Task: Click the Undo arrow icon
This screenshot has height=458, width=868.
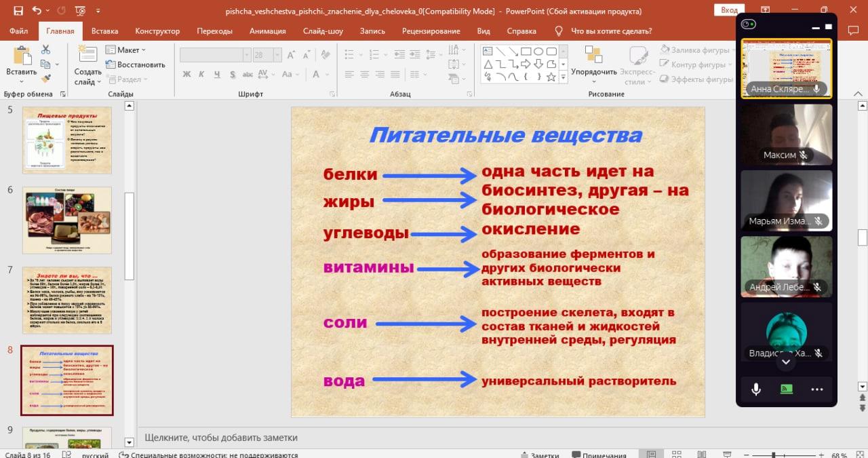Action: (36, 11)
